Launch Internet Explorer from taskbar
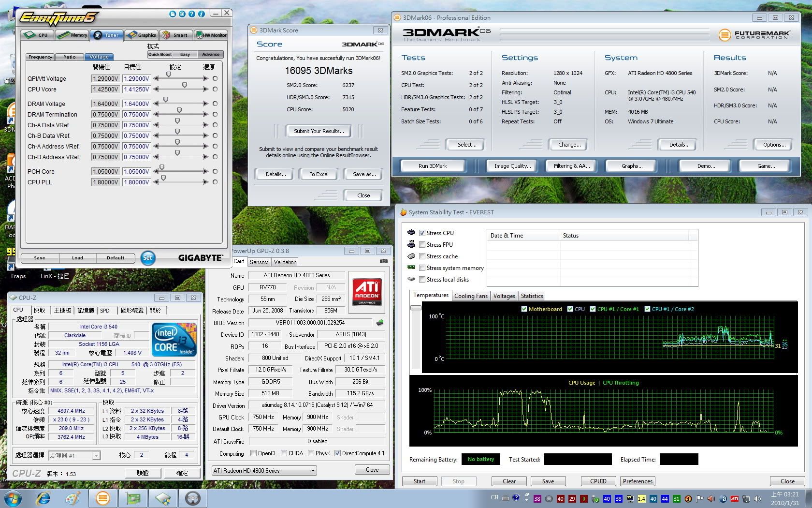 pos(43,498)
